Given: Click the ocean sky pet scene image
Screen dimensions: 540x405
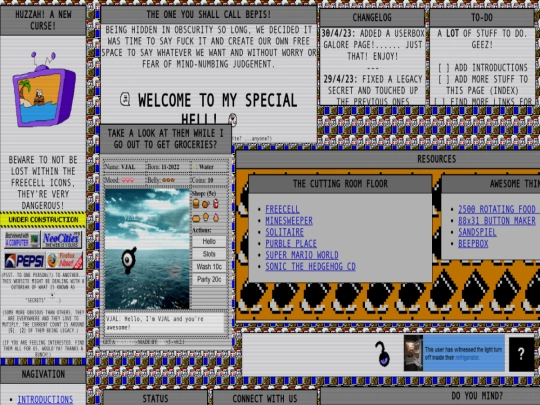Looking at the screenshot, I should tap(147, 249).
